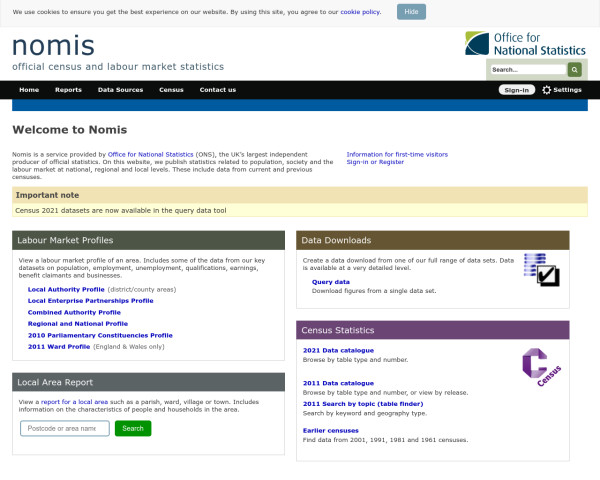Open Combined Authority Profile link

pos(74,312)
